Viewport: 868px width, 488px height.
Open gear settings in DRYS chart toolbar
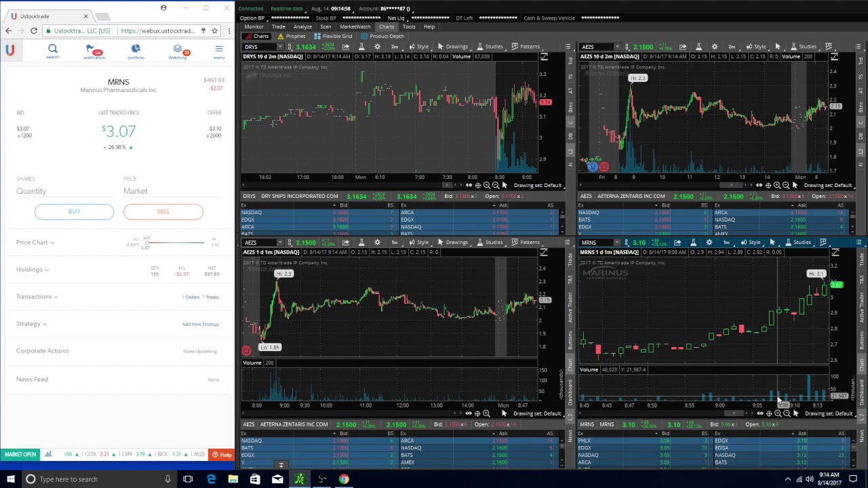378,47
